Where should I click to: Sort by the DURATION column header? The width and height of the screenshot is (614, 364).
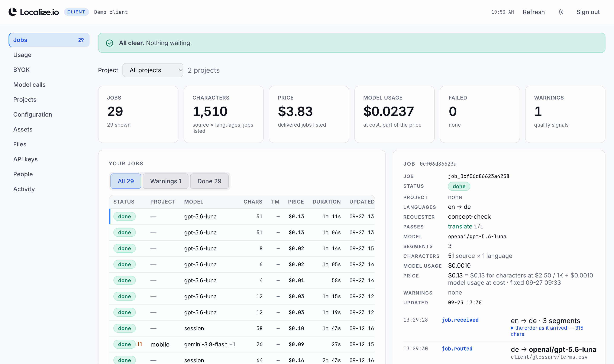click(326, 202)
